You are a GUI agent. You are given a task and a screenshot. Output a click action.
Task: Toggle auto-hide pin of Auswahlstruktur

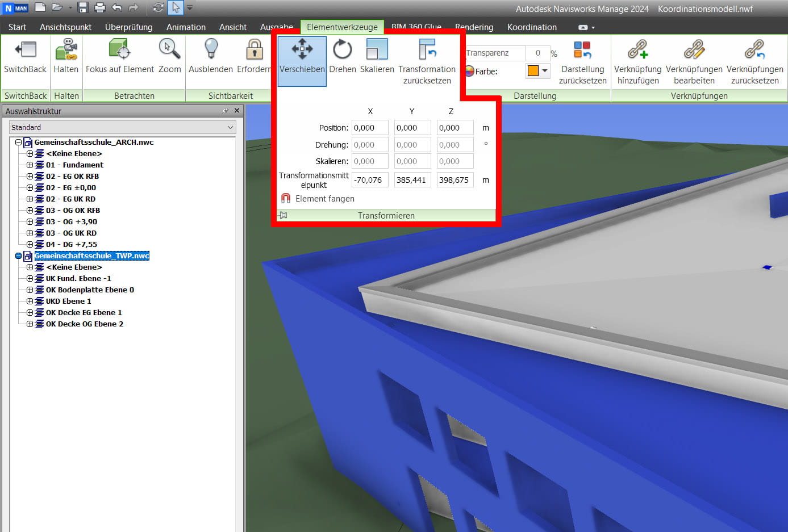pyautogui.click(x=226, y=111)
